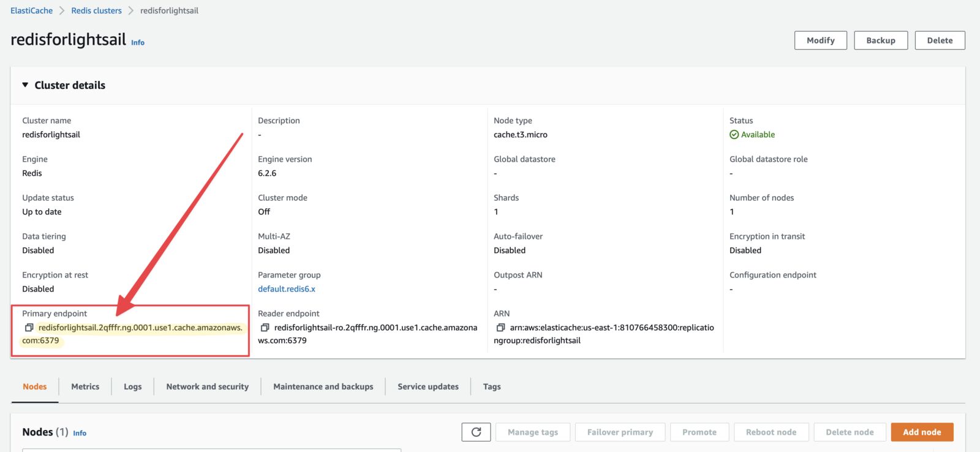This screenshot has width=980, height=452.
Task: Open the default.redis6.x parameter group link
Action: point(287,289)
